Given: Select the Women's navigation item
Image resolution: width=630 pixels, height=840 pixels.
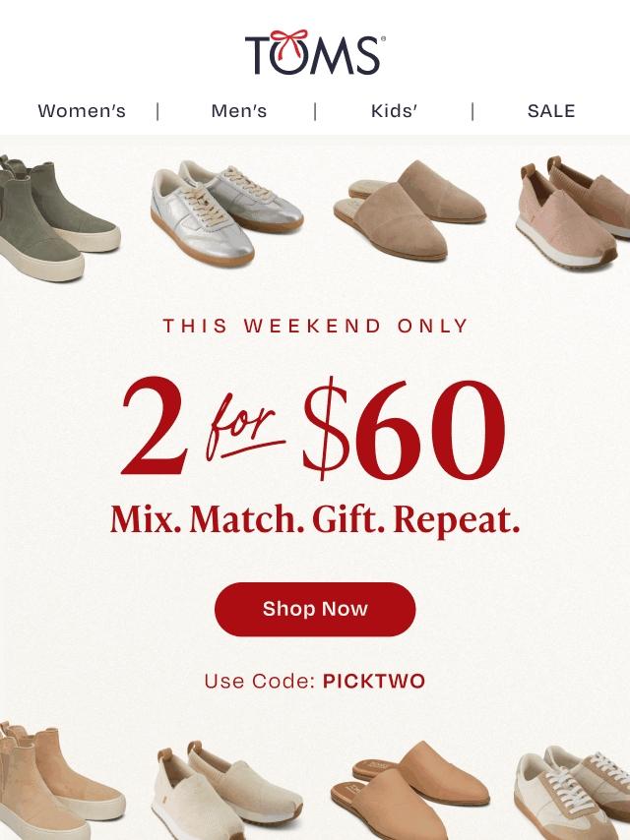Looking at the screenshot, I should 82,111.
